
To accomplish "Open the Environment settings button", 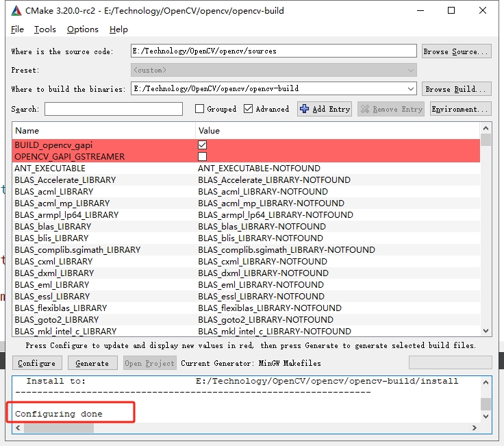I will [x=461, y=109].
